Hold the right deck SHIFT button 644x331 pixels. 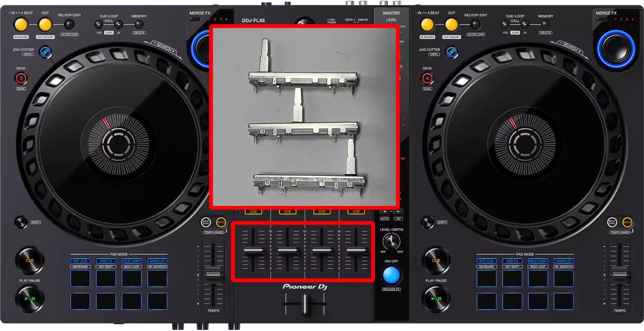[x=427, y=222]
